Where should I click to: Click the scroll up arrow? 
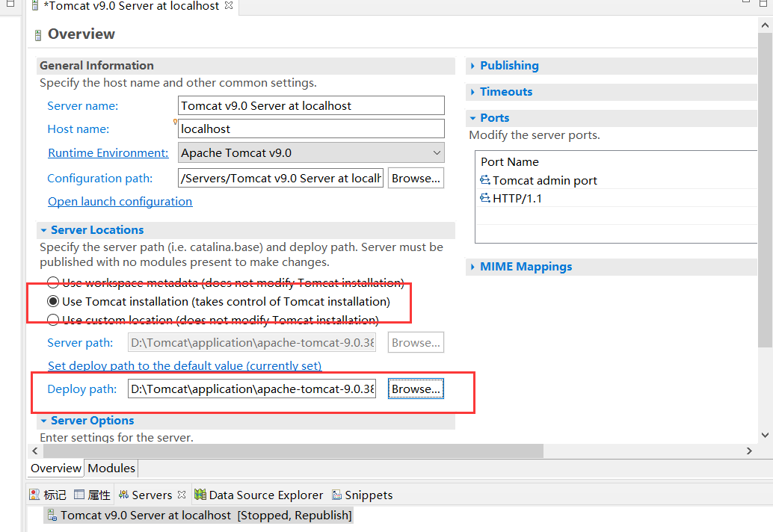[x=765, y=25]
